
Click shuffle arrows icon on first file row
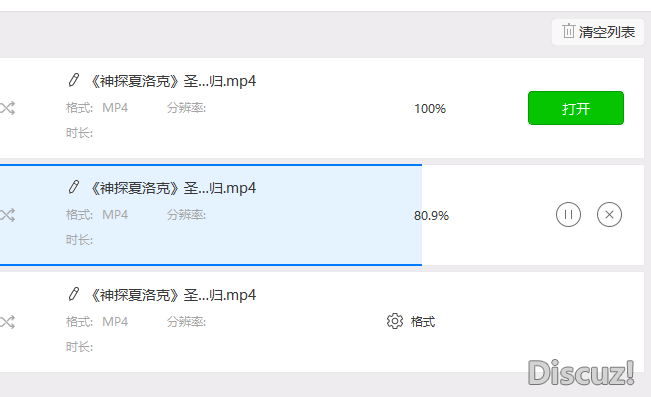point(7,108)
